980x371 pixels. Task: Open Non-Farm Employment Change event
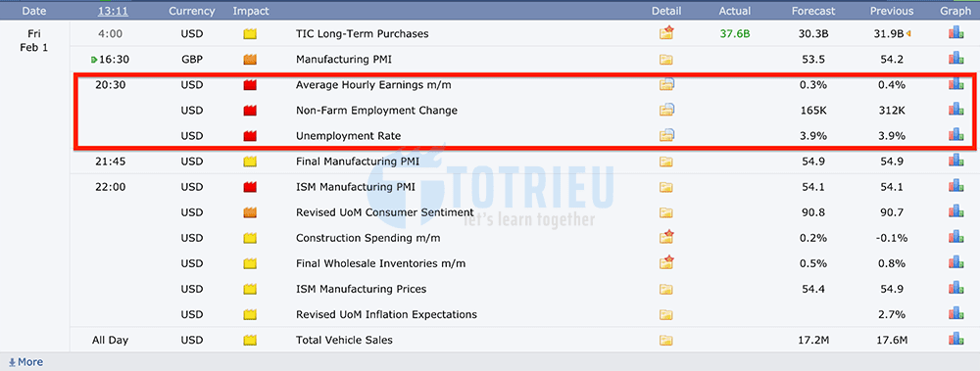tap(376, 111)
